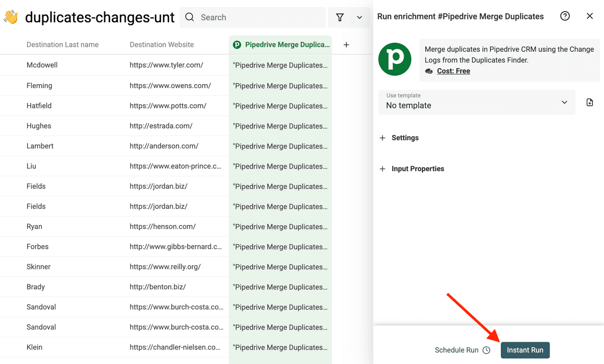
Task: Click the save template file icon
Action: point(590,102)
